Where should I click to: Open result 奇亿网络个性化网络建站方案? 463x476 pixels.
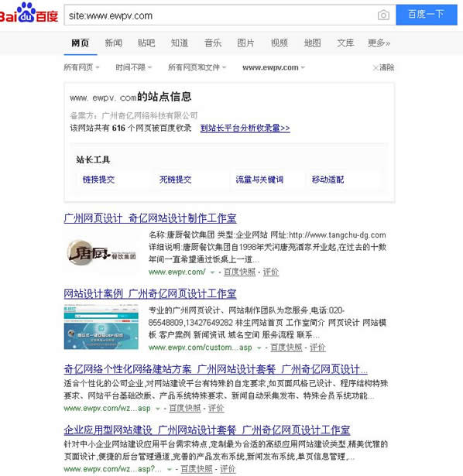click(x=215, y=369)
